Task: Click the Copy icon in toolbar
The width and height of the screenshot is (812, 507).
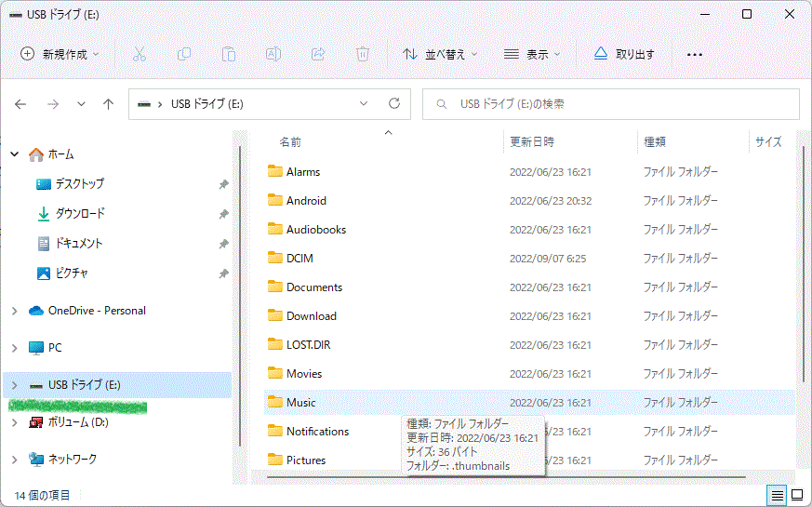Action: [x=184, y=54]
